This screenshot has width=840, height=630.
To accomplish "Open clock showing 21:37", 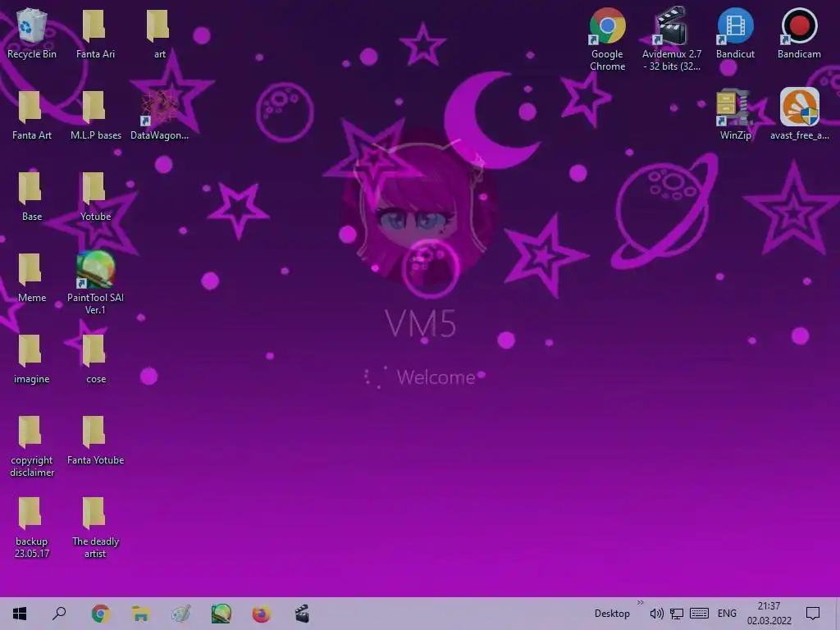I will click(x=769, y=614).
